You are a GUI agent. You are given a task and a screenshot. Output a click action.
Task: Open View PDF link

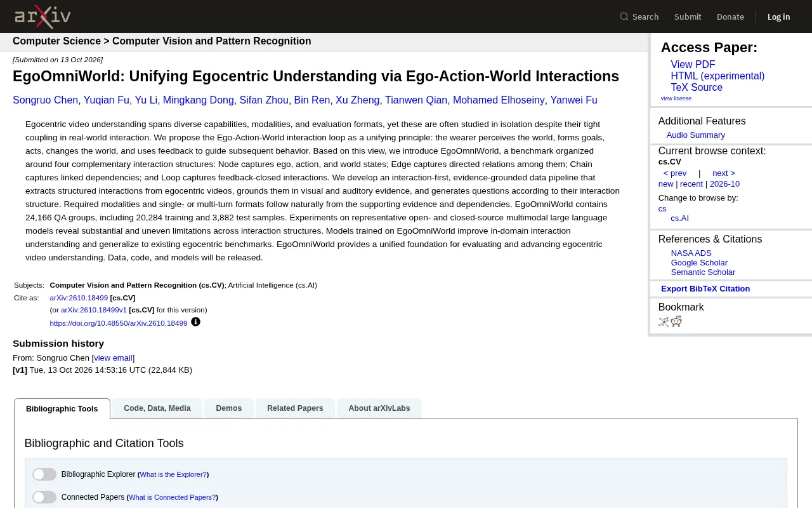click(693, 65)
